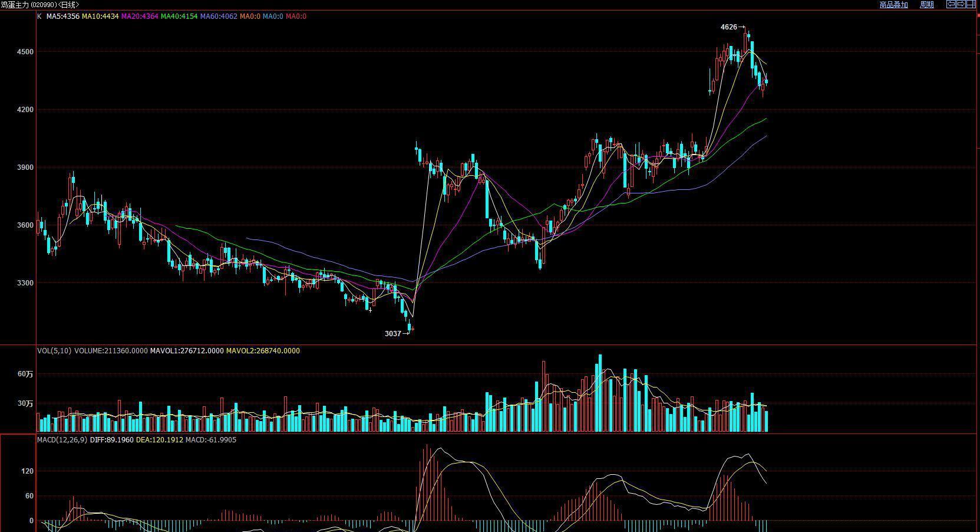Click the 4626 high price marker
Viewport: 980px width, 532px height.
pyautogui.click(x=729, y=27)
